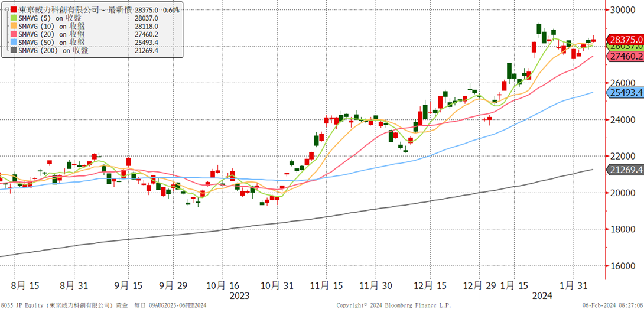Click the 11月 15 date axis label

(326, 285)
